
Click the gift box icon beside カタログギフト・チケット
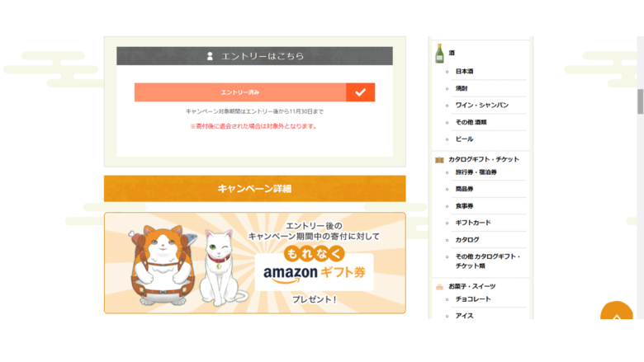(x=439, y=160)
